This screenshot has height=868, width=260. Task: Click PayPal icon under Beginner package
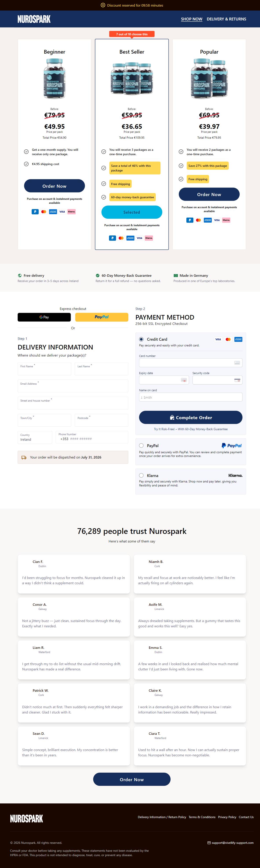(35, 212)
